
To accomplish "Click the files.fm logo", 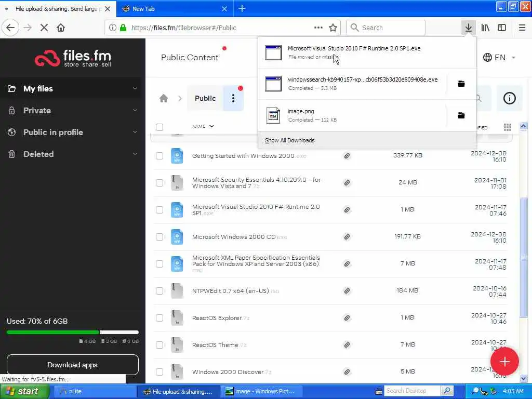I will tap(73, 58).
